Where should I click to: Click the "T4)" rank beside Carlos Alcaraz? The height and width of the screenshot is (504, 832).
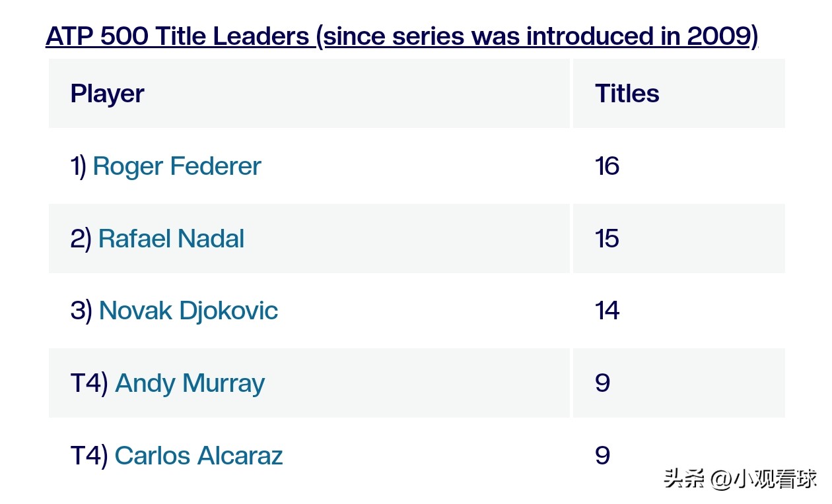point(89,456)
